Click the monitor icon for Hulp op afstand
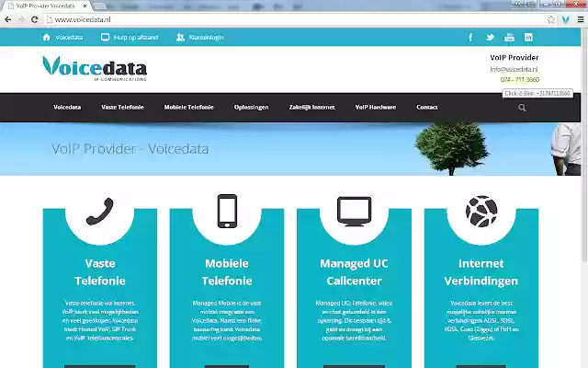 [x=106, y=37]
